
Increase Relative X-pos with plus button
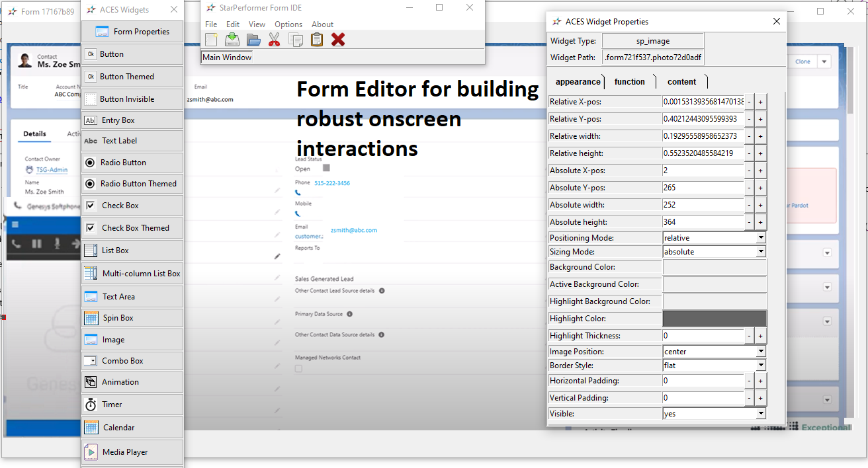760,102
